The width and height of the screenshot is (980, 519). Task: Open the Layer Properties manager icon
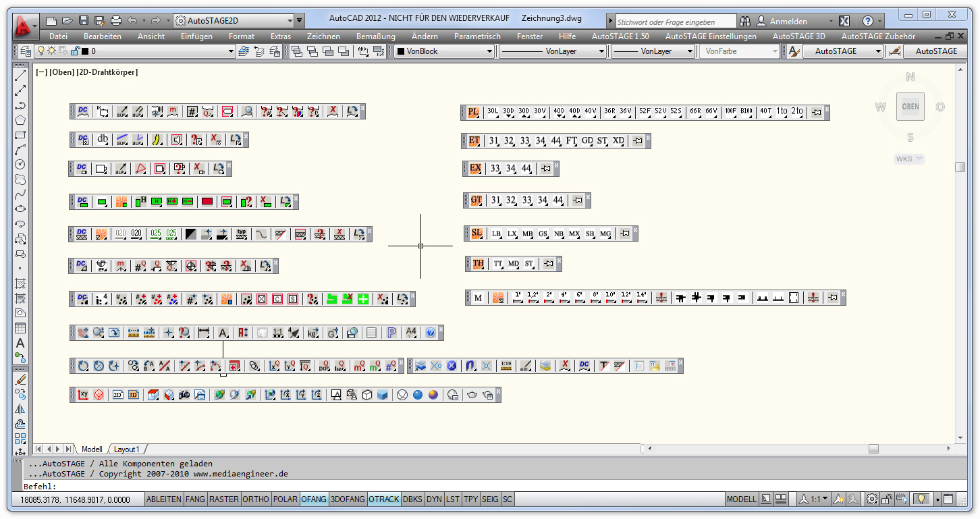click(25, 51)
